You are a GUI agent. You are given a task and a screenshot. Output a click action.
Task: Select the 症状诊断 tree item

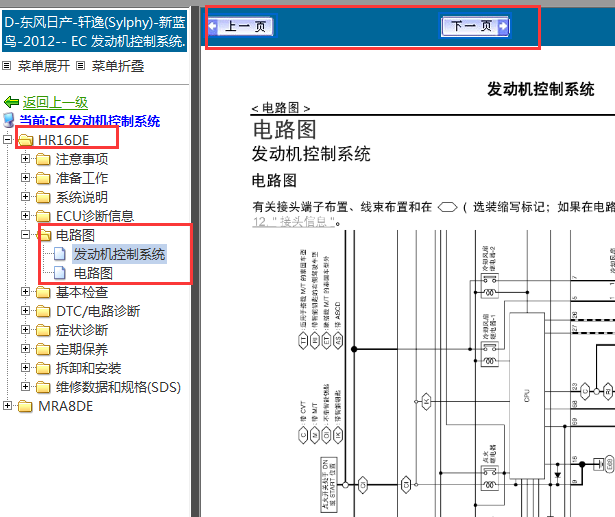click(82, 330)
